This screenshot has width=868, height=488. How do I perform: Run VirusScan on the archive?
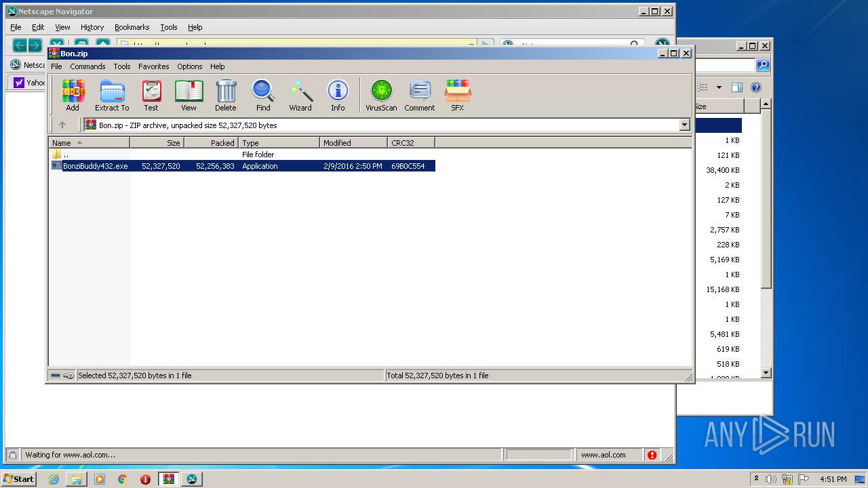[381, 95]
